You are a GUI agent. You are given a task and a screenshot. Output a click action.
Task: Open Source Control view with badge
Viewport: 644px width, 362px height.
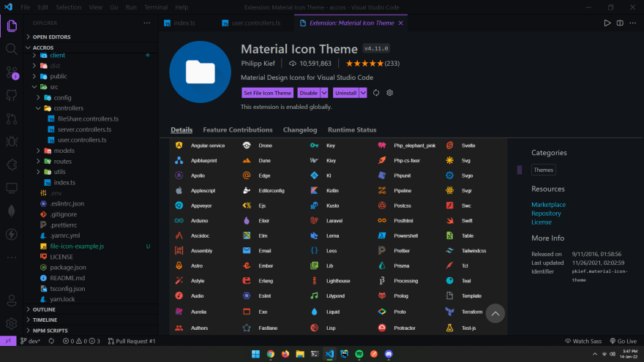click(12, 72)
